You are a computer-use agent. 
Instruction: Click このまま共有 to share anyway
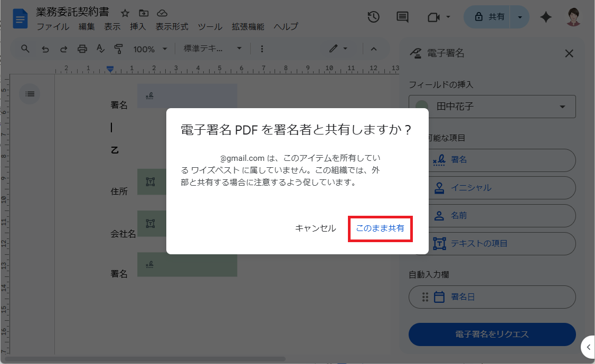(x=380, y=228)
